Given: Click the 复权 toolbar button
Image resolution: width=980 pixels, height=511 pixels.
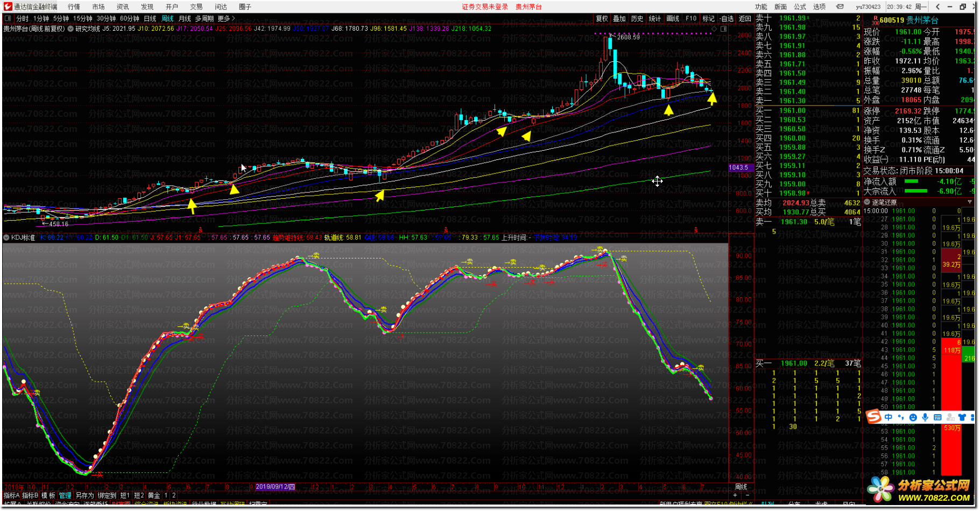Looking at the screenshot, I should (602, 18).
